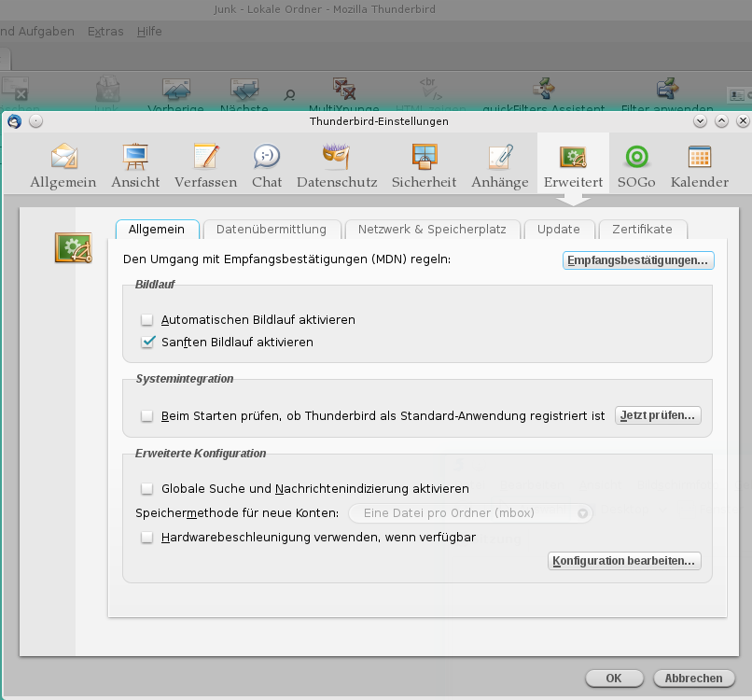This screenshot has width=752, height=700.
Task: Open the Allgemein settings category
Action: tap(63, 165)
